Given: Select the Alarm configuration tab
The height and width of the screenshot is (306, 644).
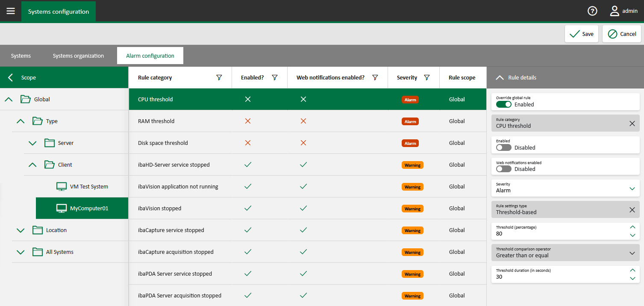Looking at the screenshot, I should [x=150, y=56].
